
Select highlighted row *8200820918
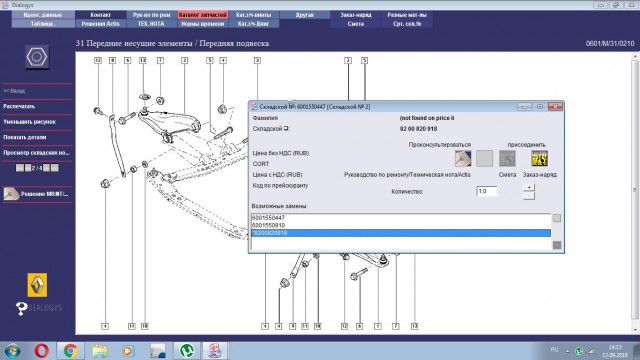click(x=401, y=233)
